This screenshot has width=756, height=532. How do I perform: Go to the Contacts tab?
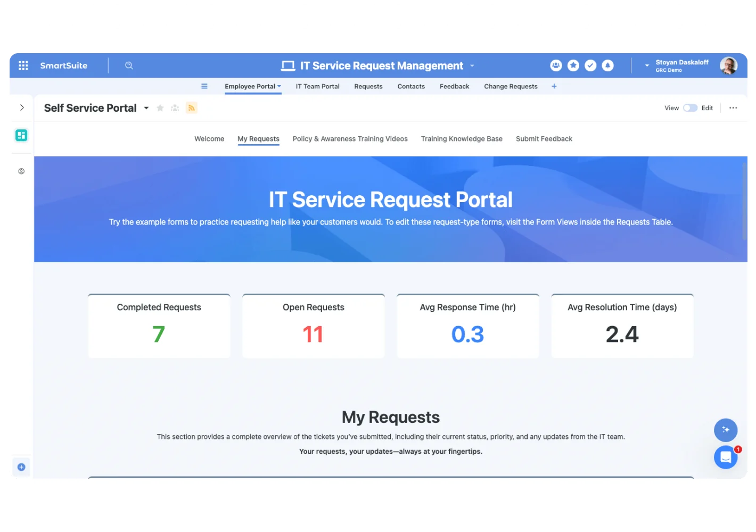coord(411,86)
